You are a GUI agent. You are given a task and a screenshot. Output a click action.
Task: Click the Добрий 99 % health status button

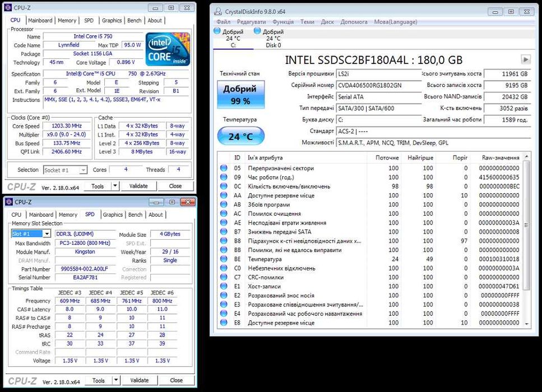tap(241, 95)
